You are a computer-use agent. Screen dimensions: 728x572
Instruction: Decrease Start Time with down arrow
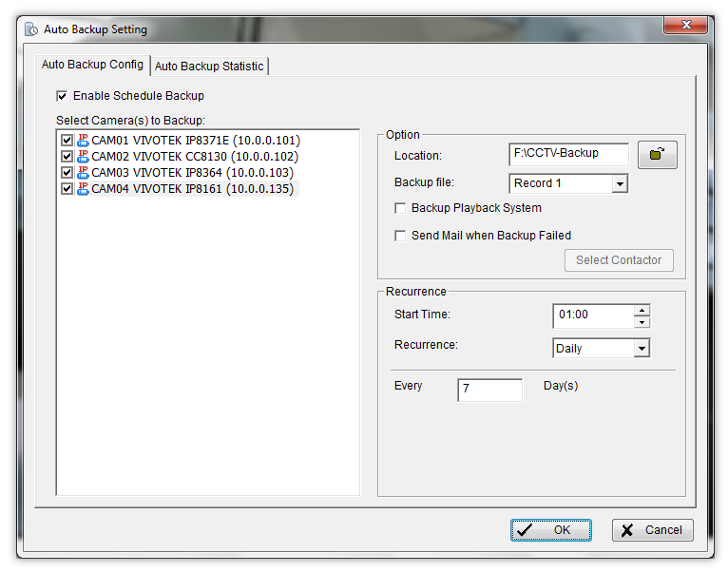642,322
